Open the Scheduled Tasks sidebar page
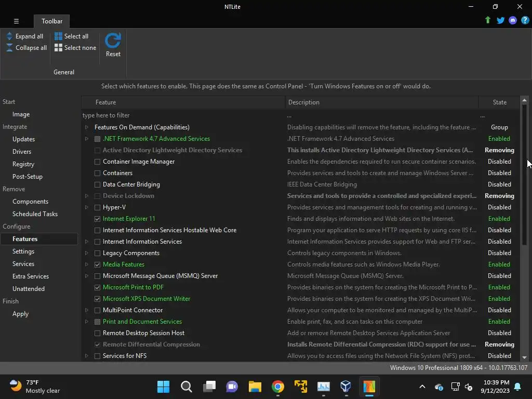532x399 pixels. (35, 214)
